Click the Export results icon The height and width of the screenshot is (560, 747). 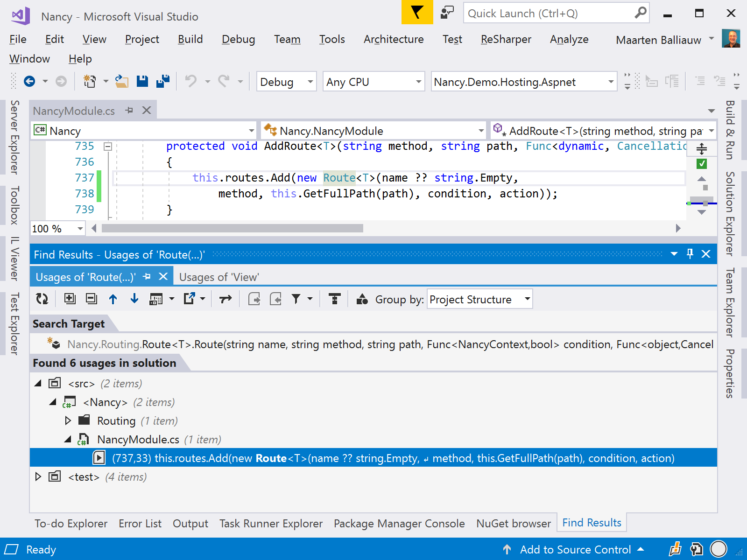coord(189,299)
